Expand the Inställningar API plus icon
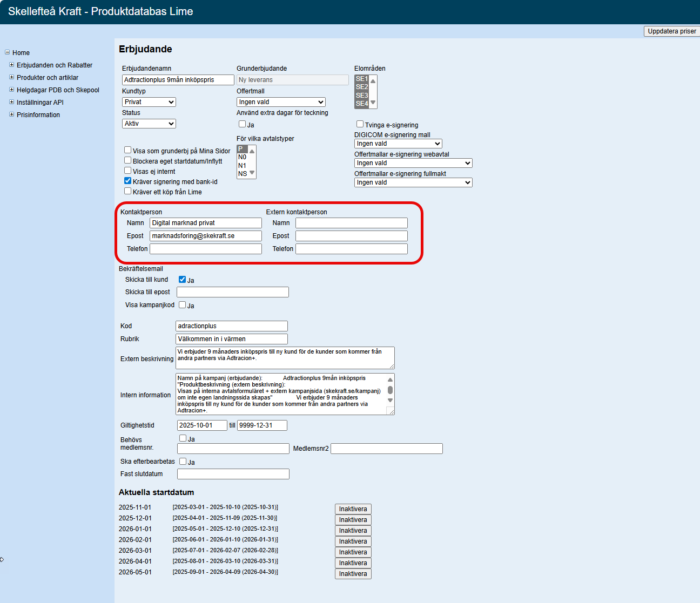Screen dimensions: 700x603 (11, 102)
